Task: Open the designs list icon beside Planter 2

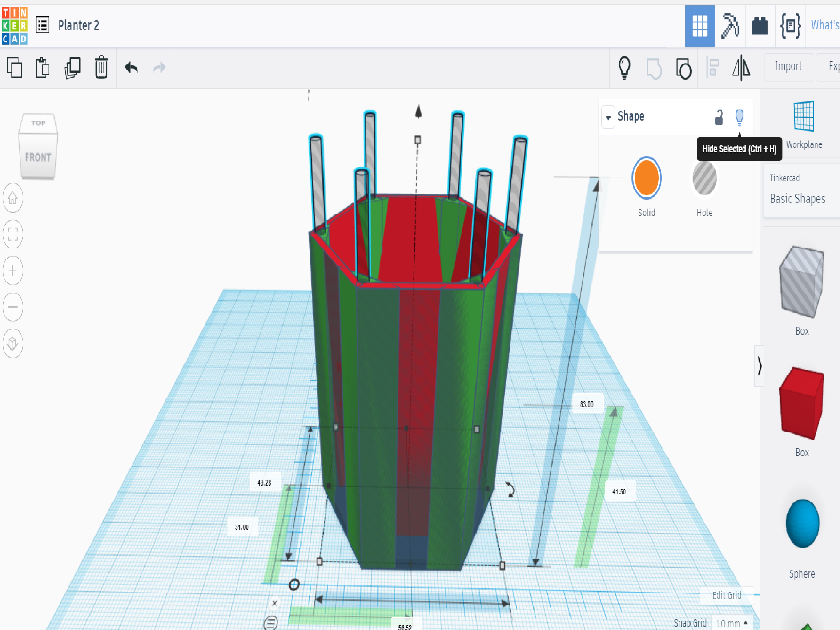Action: tap(42, 25)
